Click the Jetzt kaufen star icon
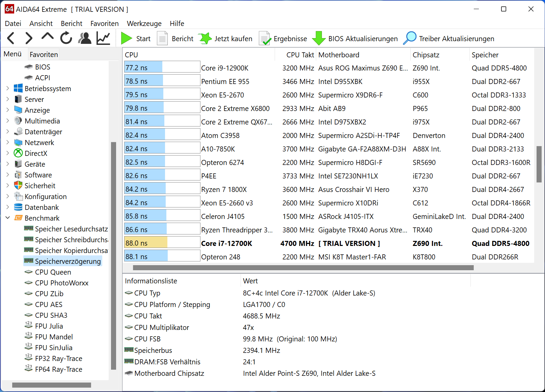This screenshot has width=545, height=392. pyautogui.click(x=205, y=38)
